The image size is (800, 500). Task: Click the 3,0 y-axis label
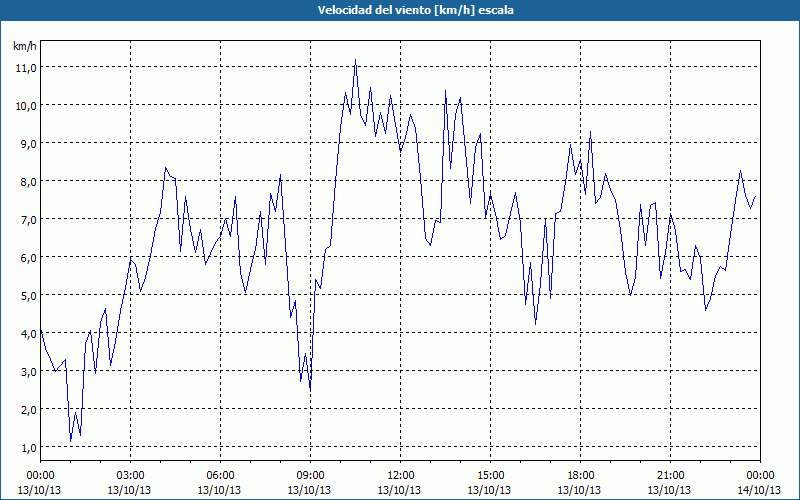(28, 371)
